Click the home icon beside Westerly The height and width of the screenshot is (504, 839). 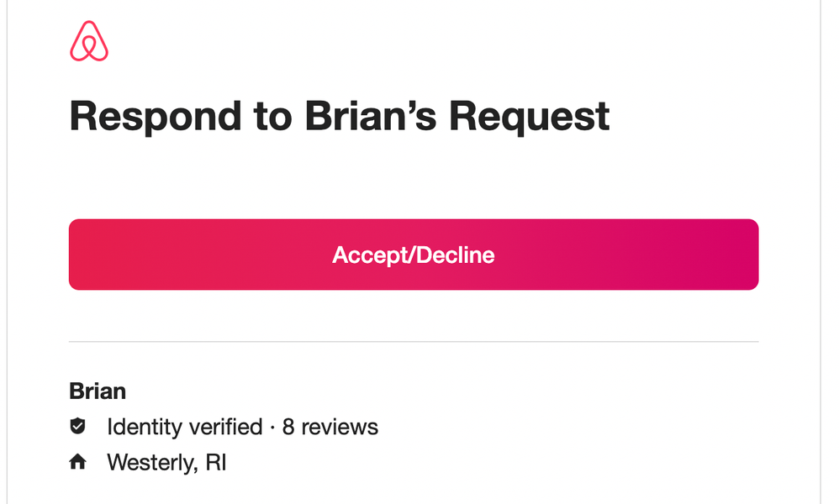click(77, 462)
